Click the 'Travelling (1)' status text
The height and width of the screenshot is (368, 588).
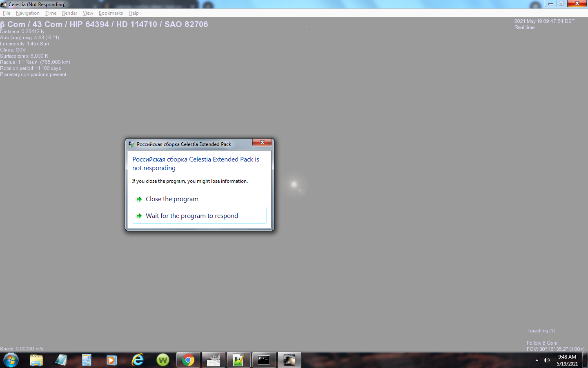click(x=541, y=331)
